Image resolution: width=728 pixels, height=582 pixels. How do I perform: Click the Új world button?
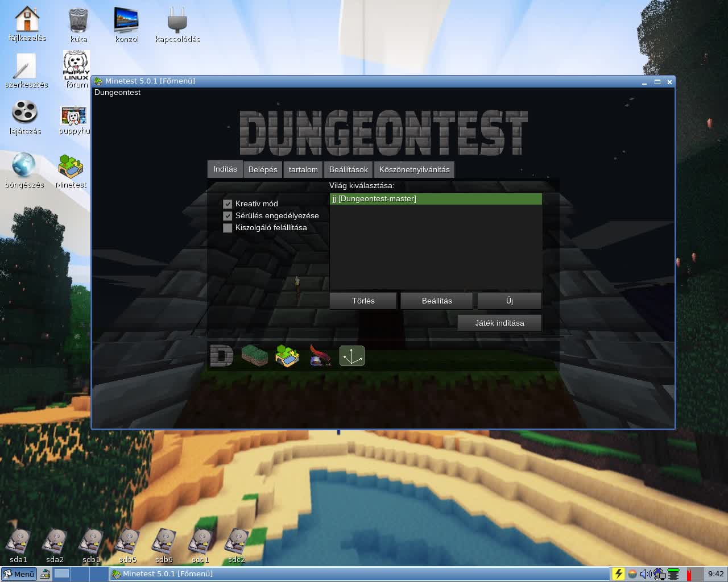click(509, 301)
